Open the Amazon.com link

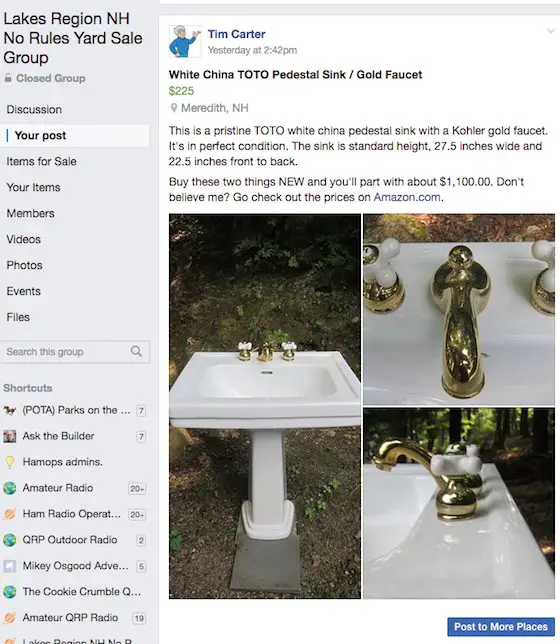point(407,198)
